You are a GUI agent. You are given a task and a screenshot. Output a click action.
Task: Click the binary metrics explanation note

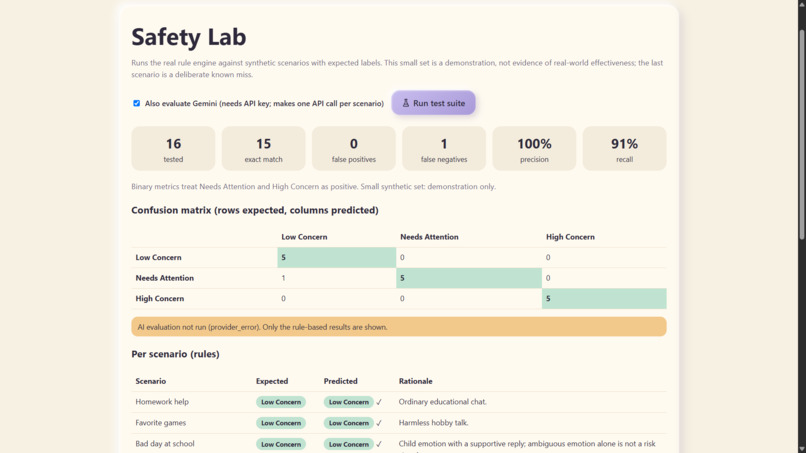click(x=314, y=187)
